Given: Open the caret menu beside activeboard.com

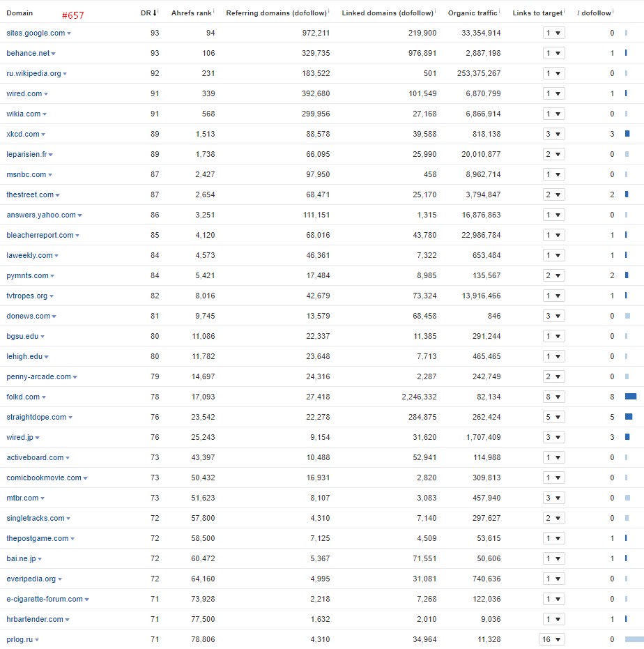Looking at the screenshot, I should (68, 458).
